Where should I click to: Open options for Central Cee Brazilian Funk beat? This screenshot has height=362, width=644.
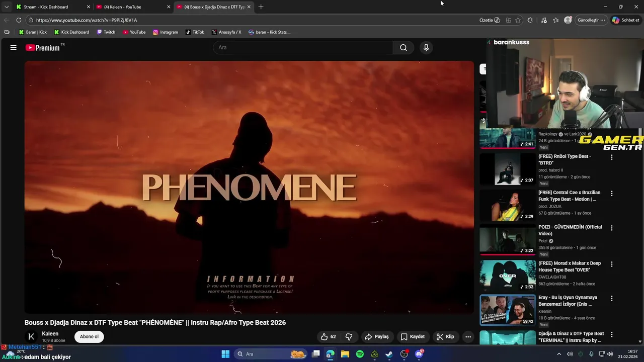tap(612, 194)
